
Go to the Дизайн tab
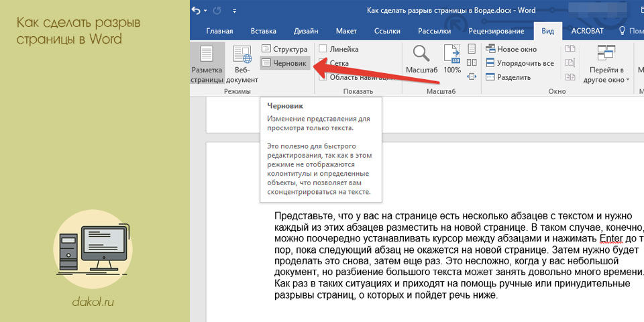(306, 32)
